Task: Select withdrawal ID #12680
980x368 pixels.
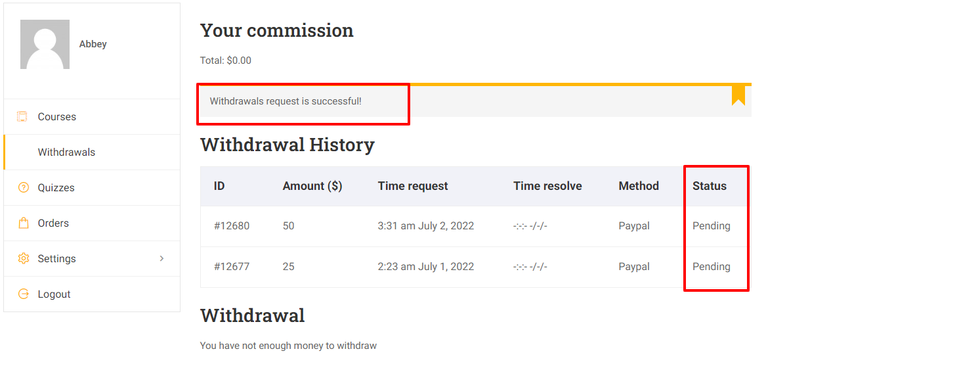Action: click(x=232, y=225)
